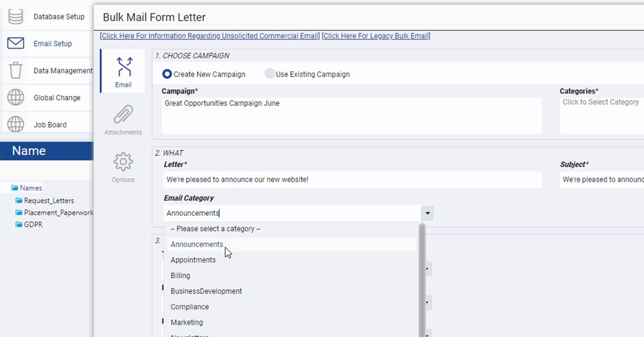Viewport: 644px width, 337px height.
Task: Choose BusinessDevelopment from the category list
Action: point(206,291)
